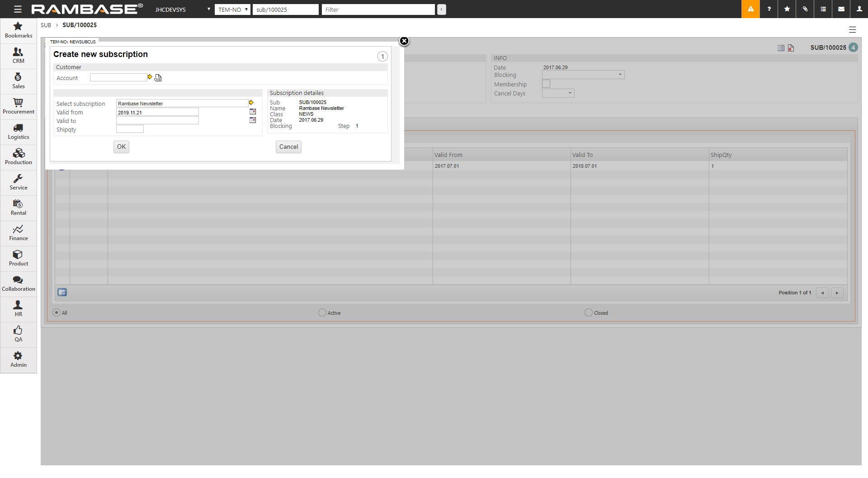Expand the Cancel Days dropdown

point(558,93)
